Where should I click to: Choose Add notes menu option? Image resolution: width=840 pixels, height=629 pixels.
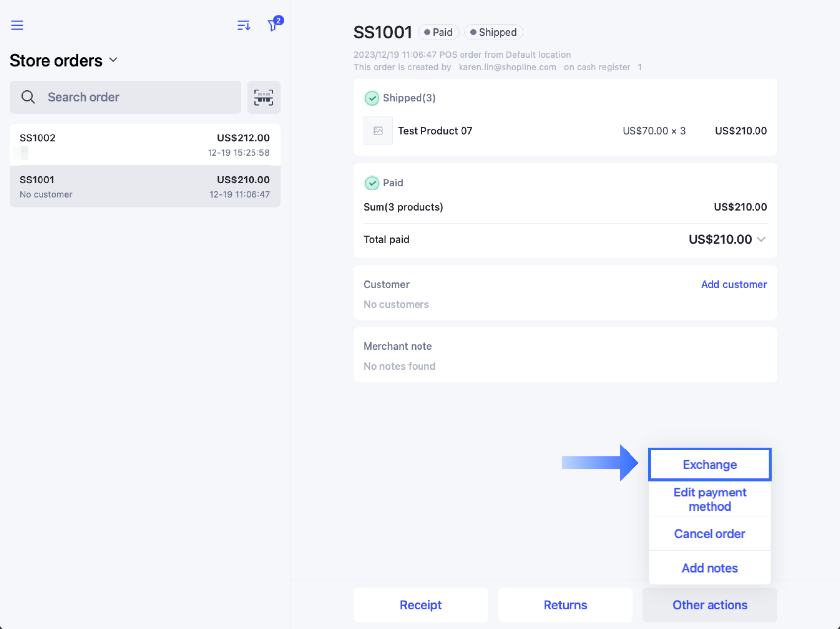710,568
